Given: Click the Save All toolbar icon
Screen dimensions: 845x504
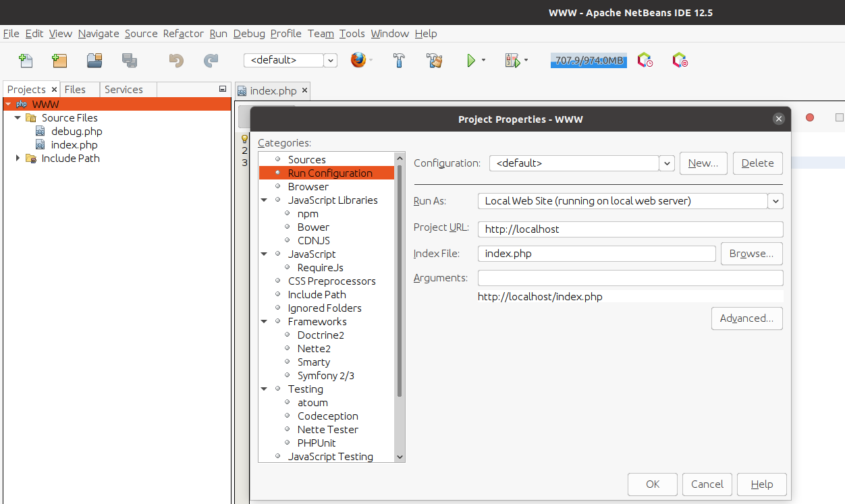Looking at the screenshot, I should (x=130, y=61).
